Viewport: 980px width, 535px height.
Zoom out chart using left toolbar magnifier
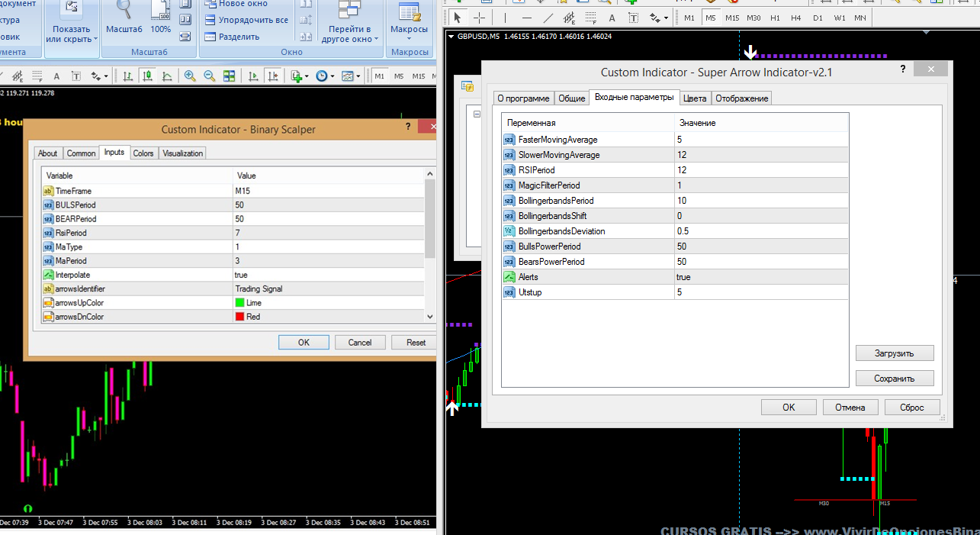209,76
